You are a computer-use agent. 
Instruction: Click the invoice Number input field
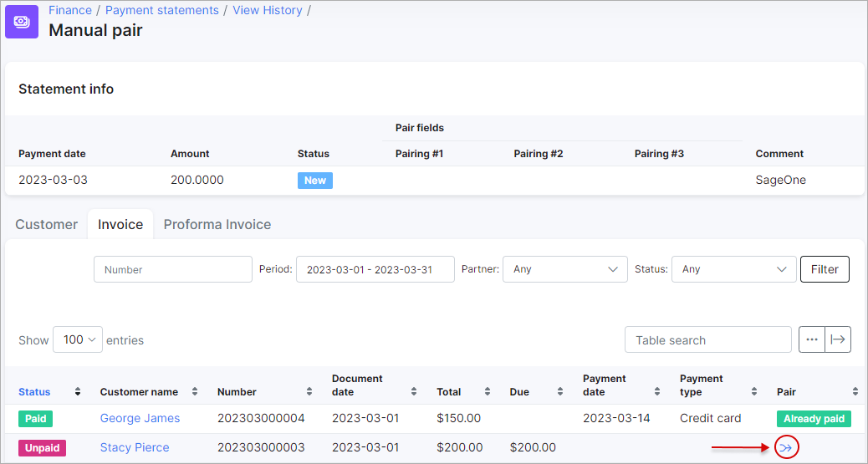(x=172, y=269)
